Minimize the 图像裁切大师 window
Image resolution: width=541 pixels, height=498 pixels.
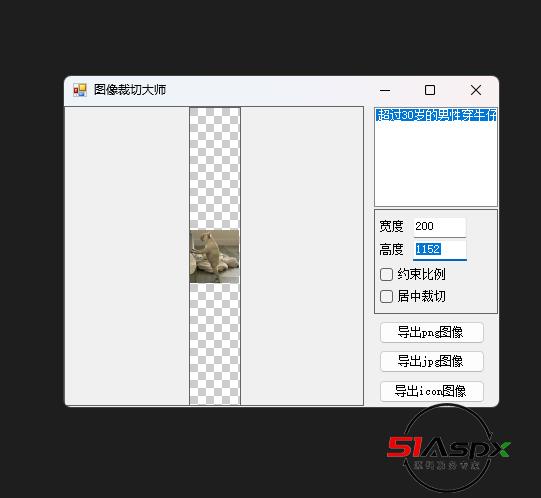pos(385,90)
